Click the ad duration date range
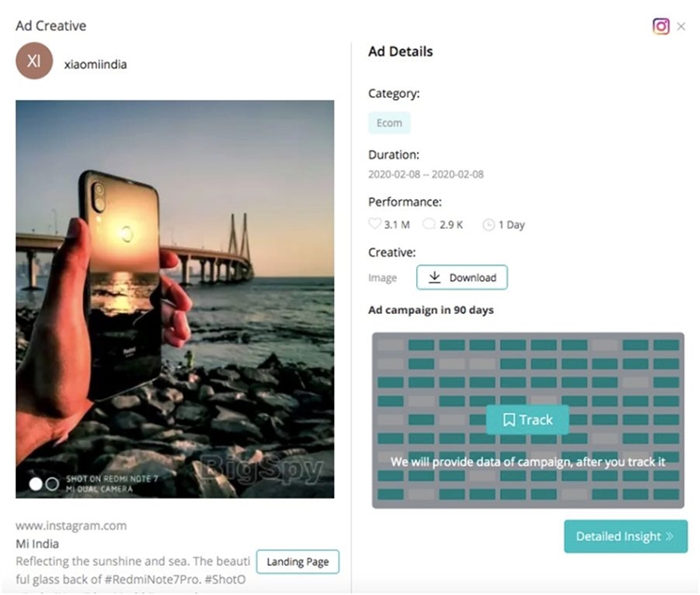This screenshot has width=700, height=595. [x=426, y=175]
